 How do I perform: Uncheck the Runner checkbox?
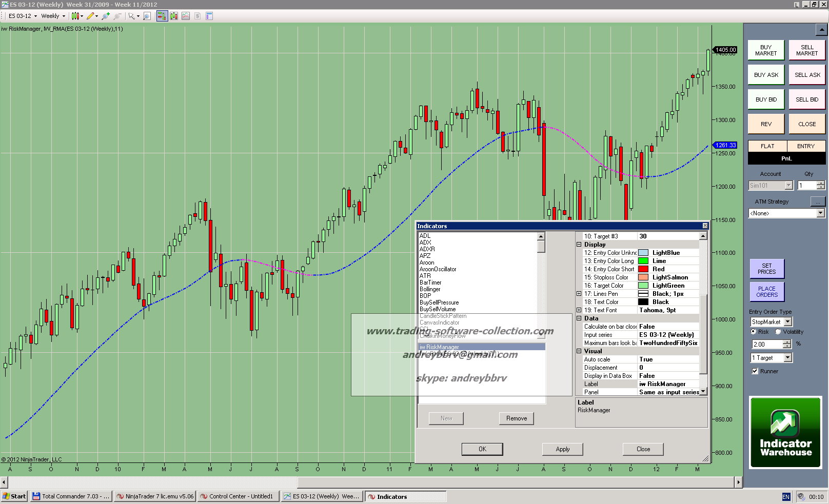pos(755,371)
